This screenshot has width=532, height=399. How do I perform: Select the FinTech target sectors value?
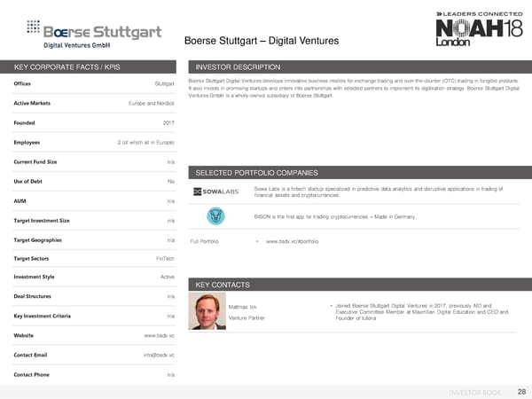164,258
